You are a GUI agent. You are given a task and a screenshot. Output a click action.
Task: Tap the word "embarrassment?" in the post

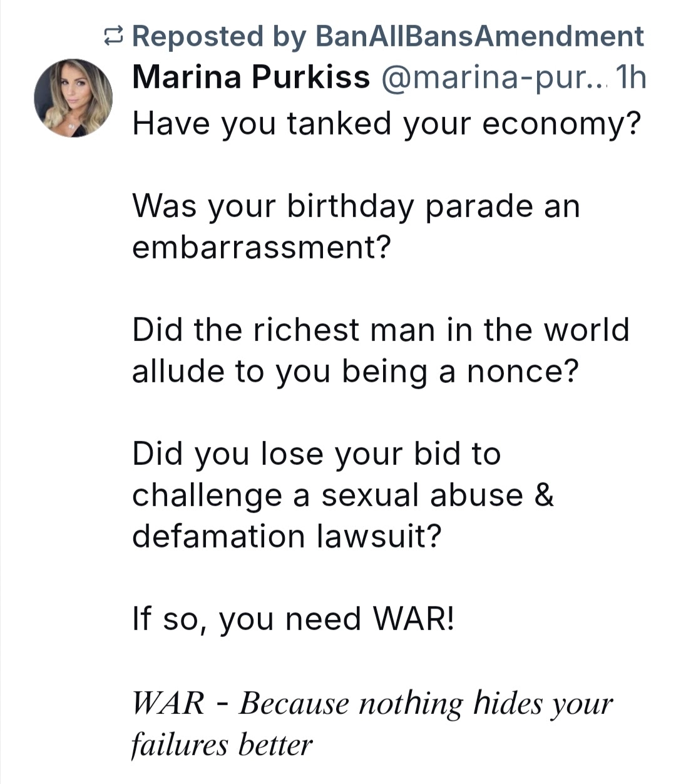pos(261,247)
